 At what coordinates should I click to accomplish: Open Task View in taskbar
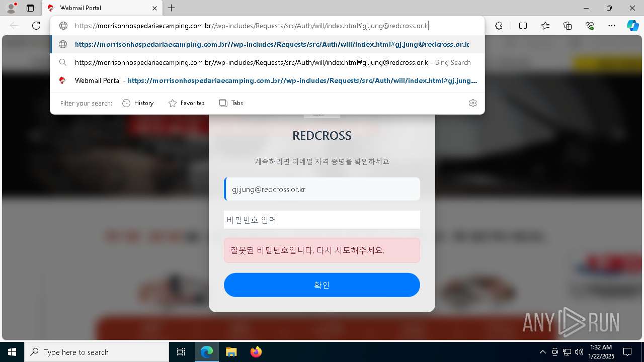pos(181,352)
